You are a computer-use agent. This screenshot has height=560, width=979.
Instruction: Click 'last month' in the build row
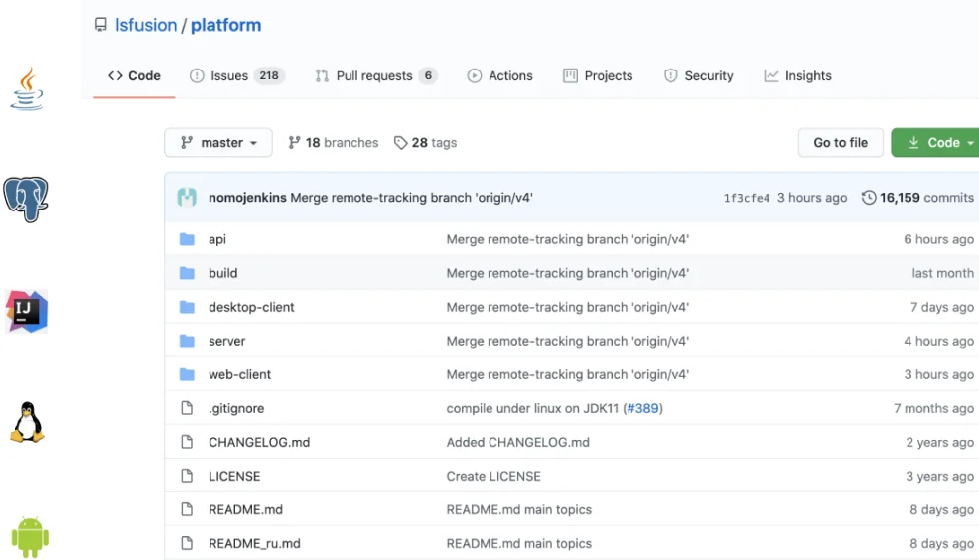[x=943, y=273]
